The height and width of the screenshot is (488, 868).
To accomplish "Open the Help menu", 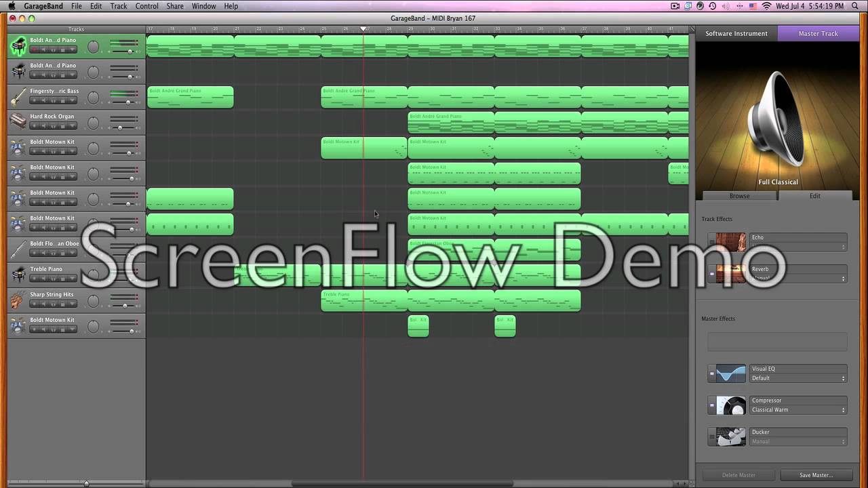I will (x=231, y=6).
